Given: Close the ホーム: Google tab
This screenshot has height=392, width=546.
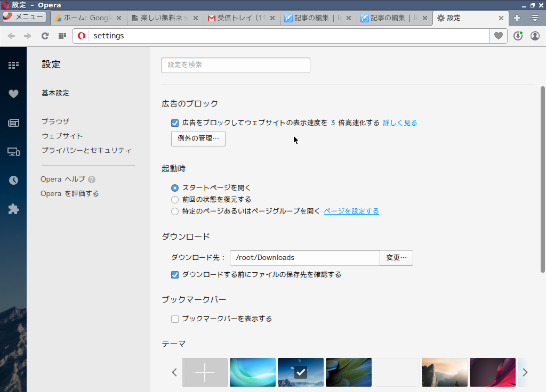Looking at the screenshot, I should (x=119, y=18).
